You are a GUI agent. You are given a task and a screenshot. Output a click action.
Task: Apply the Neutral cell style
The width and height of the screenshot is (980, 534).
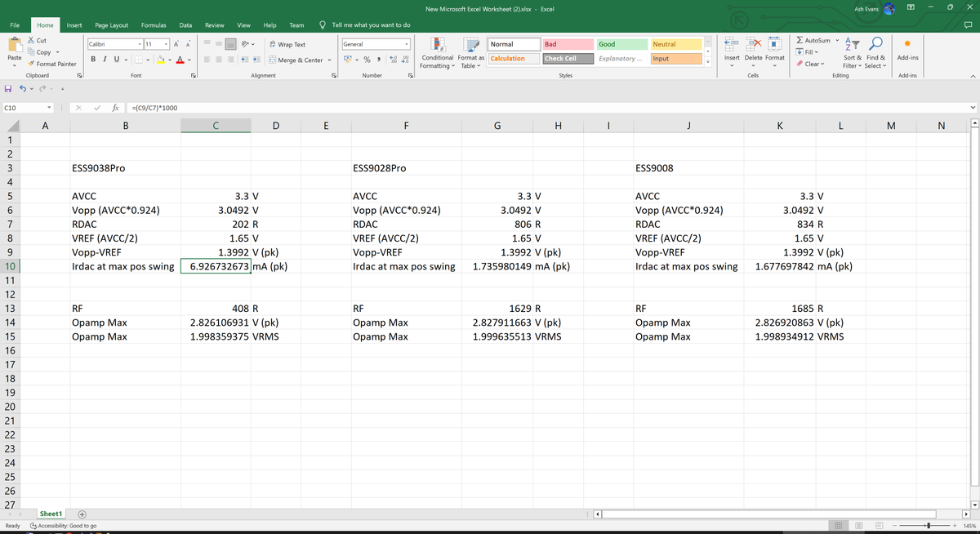675,44
